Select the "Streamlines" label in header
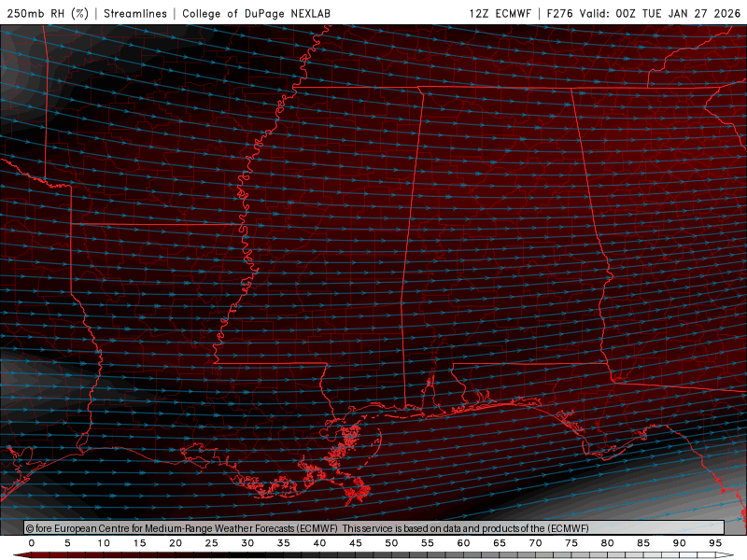This screenshot has width=747, height=560. pos(135,13)
